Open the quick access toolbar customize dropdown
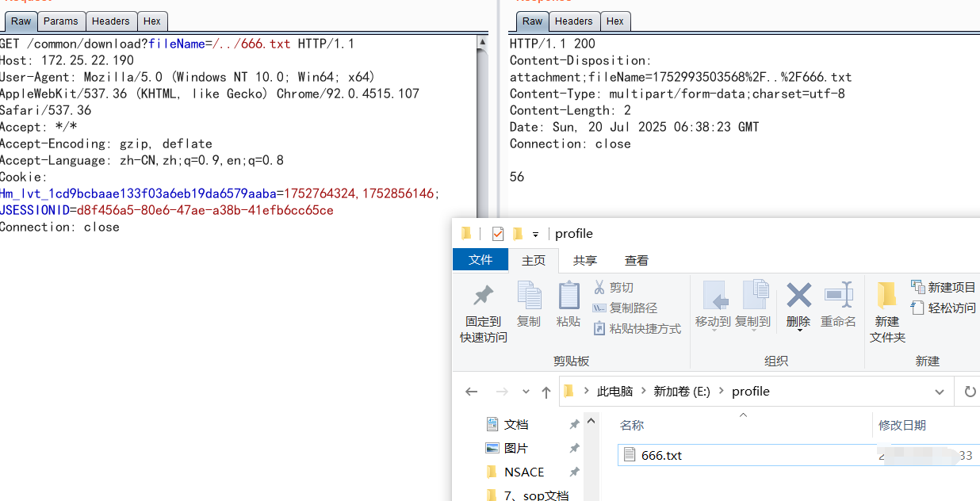This screenshot has height=501, width=980. [535, 235]
